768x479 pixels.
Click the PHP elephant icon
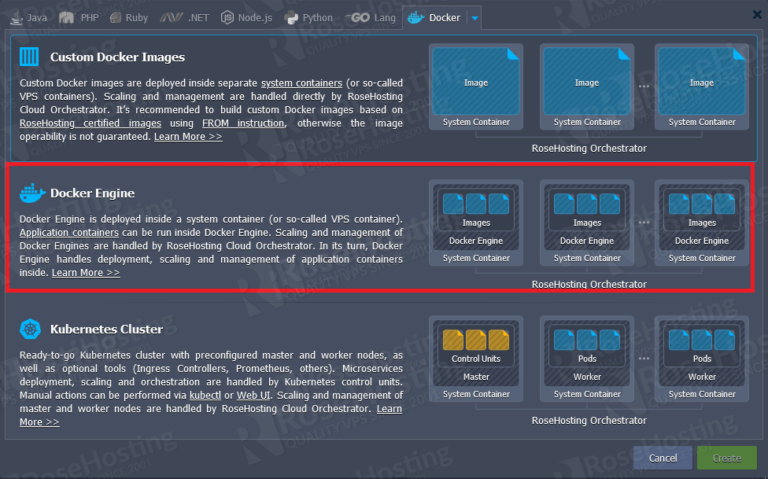66,18
